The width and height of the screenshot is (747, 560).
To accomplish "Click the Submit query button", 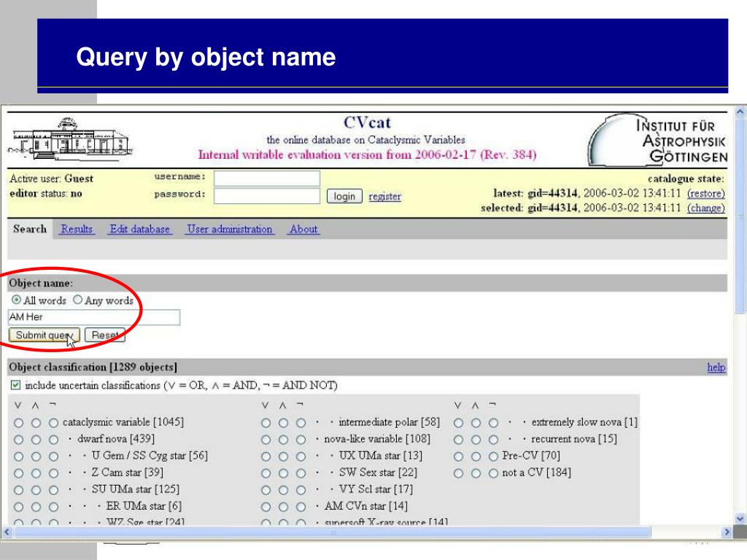I will (44, 335).
